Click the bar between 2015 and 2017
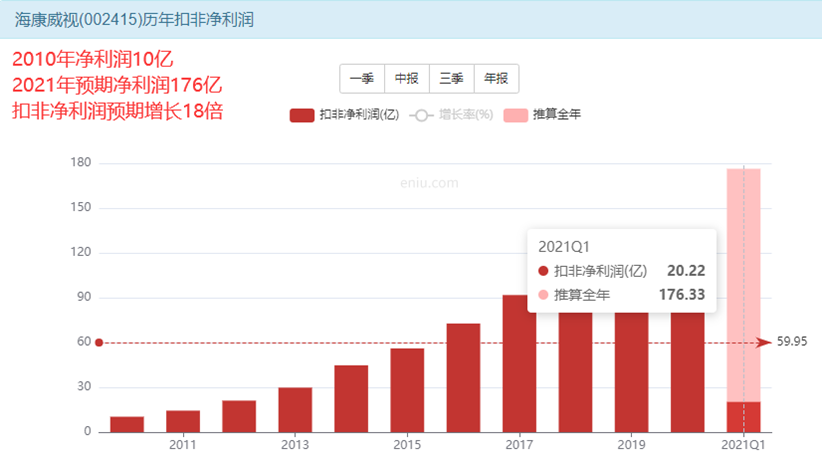This screenshot has width=822, height=457. pos(463,378)
